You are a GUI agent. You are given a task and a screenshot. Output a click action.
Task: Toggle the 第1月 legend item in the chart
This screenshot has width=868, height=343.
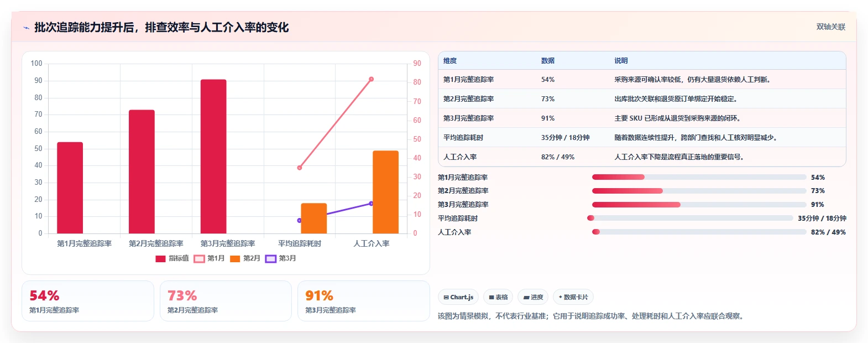coord(209,258)
